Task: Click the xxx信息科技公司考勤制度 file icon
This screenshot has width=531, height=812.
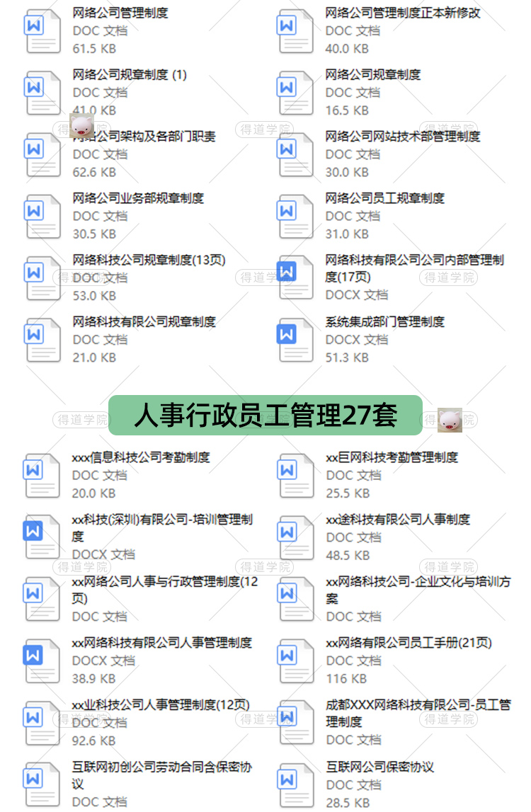Action: pos(42,476)
